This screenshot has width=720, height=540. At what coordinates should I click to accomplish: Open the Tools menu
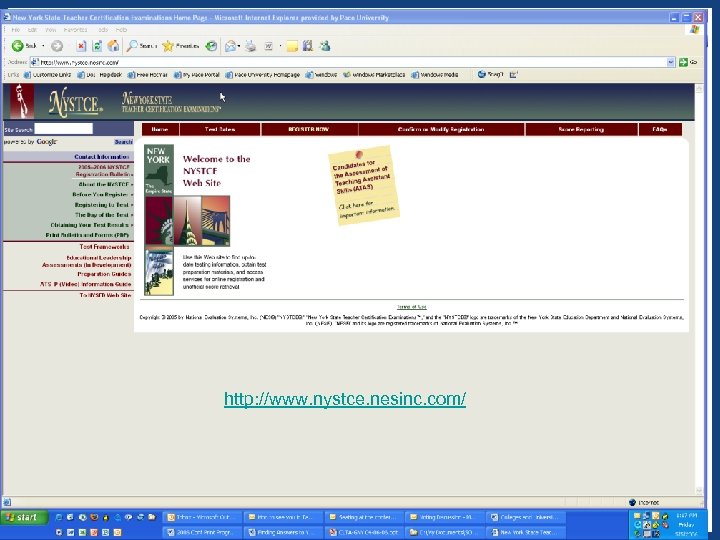pos(103,30)
